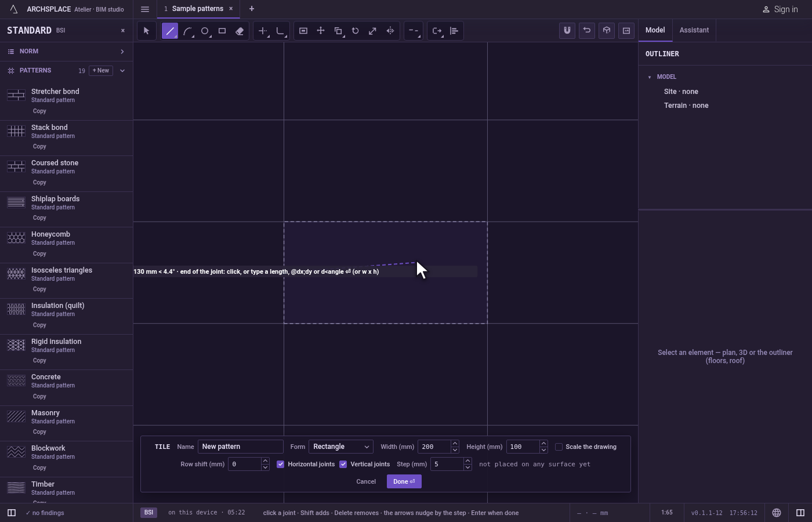Decrease the Step value stepper

tap(467, 467)
